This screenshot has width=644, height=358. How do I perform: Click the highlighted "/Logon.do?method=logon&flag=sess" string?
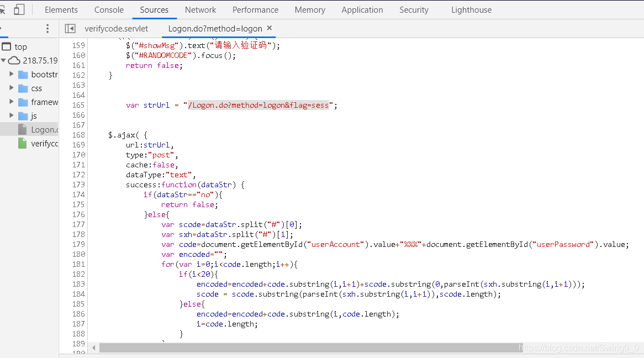point(258,105)
